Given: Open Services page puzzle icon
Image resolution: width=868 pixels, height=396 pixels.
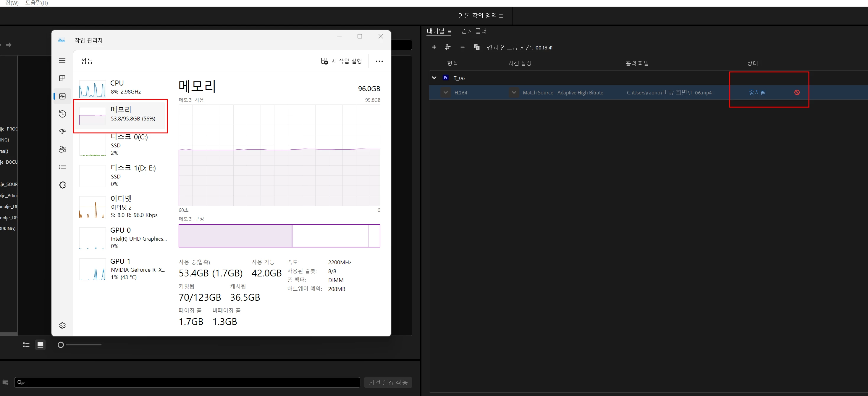Looking at the screenshot, I should point(62,185).
